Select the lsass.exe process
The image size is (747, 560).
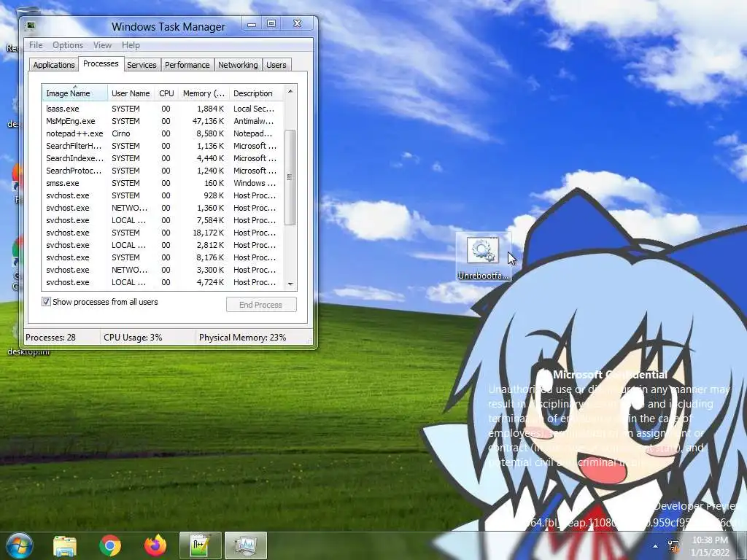pyautogui.click(x=162, y=109)
